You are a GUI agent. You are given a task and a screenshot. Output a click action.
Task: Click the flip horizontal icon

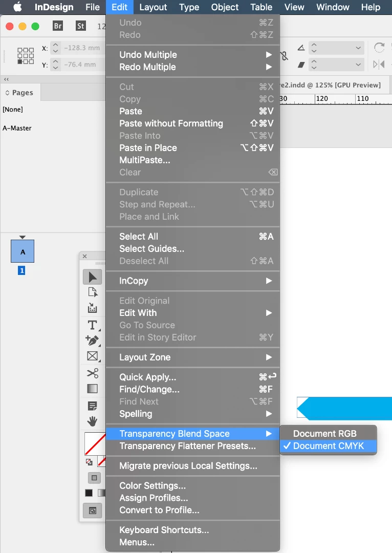coord(379,65)
